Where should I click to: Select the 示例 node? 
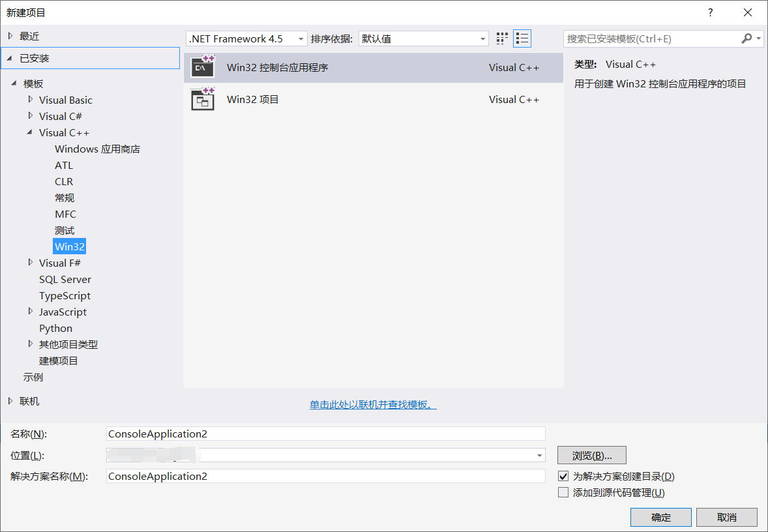33,377
